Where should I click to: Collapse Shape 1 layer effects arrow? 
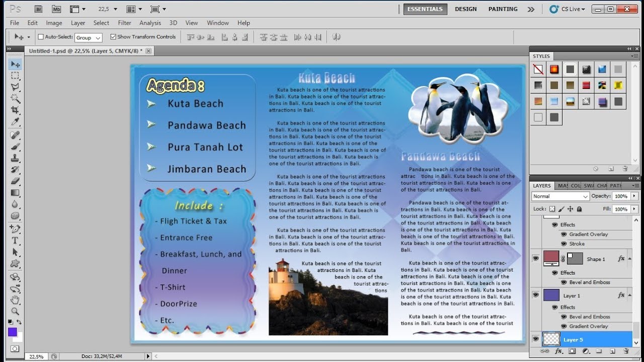tap(629, 258)
